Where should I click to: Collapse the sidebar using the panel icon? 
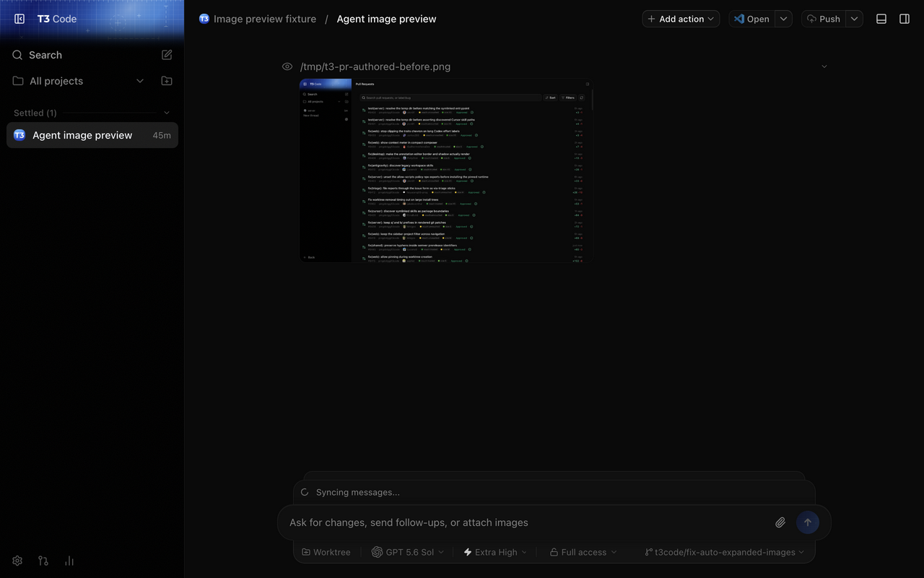tap(19, 19)
